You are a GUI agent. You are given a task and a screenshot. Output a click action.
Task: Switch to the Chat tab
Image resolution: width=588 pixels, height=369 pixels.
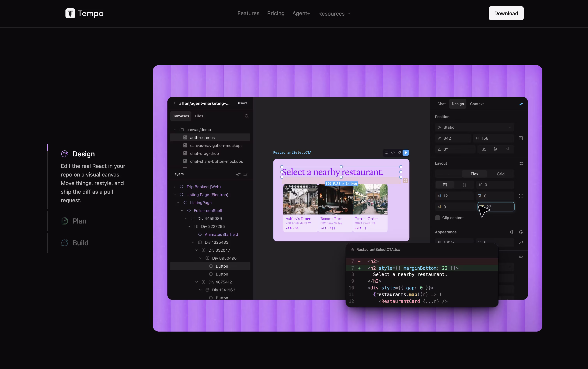[441, 104]
